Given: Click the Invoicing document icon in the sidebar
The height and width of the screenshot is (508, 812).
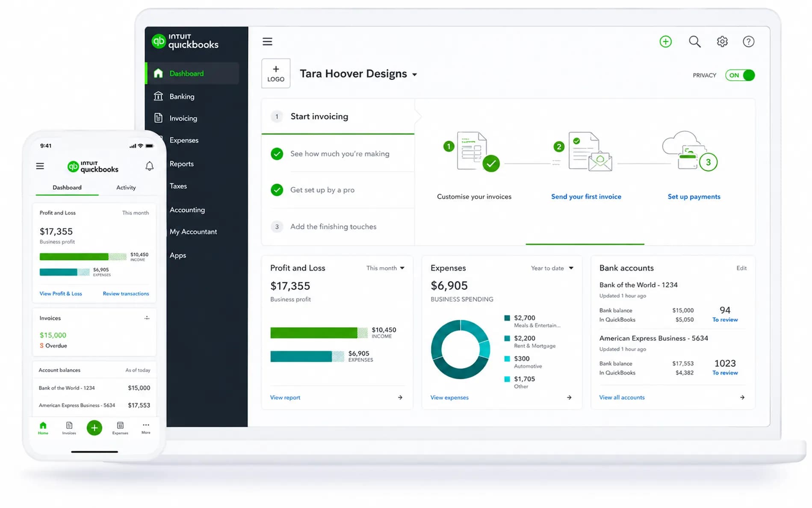Looking at the screenshot, I should click(158, 118).
